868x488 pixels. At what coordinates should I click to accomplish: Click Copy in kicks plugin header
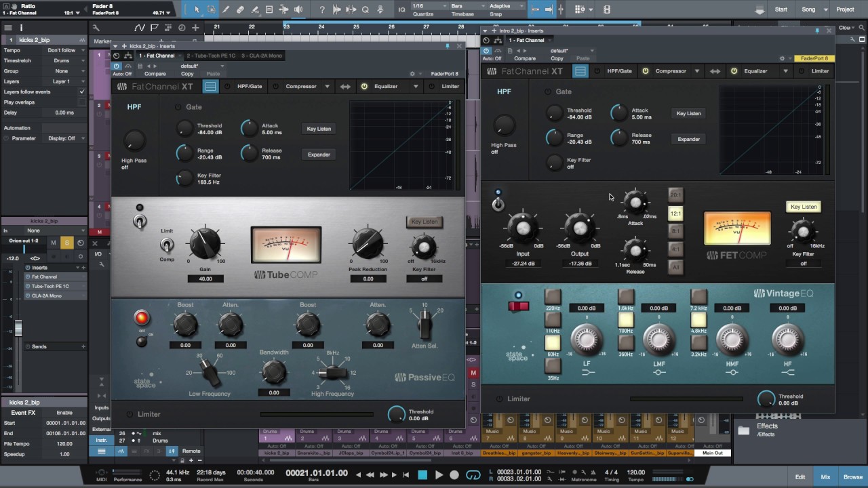tap(187, 74)
